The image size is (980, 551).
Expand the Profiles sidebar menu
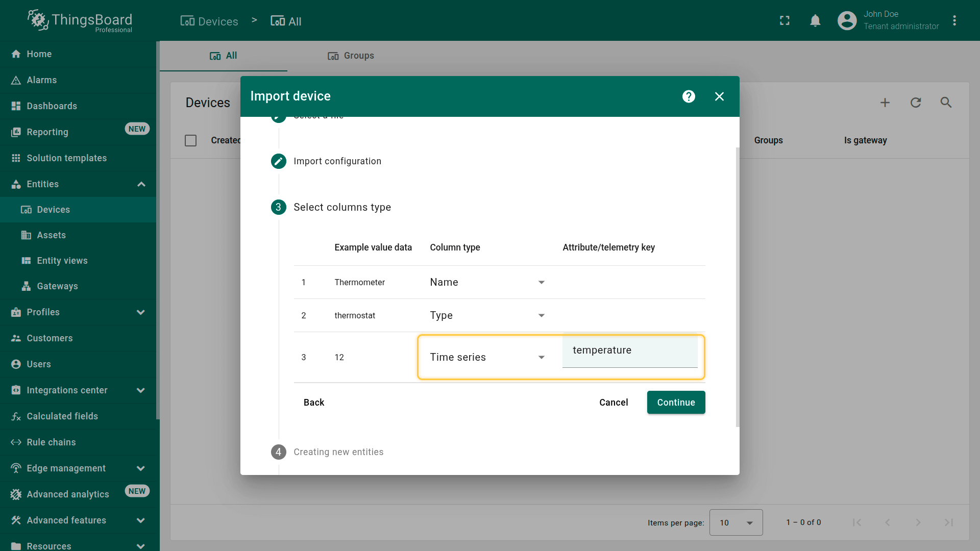tap(141, 312)
